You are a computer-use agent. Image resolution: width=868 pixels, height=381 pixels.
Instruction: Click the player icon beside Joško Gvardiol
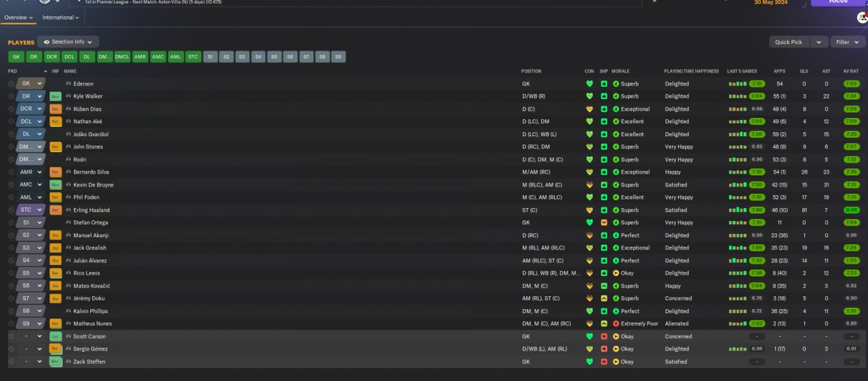tap(68, 134)
